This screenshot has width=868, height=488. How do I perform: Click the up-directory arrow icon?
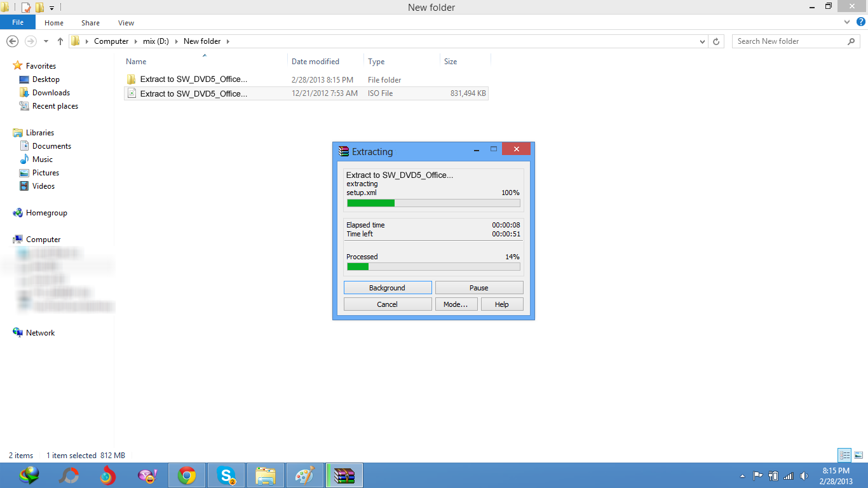tap(60, 41)
